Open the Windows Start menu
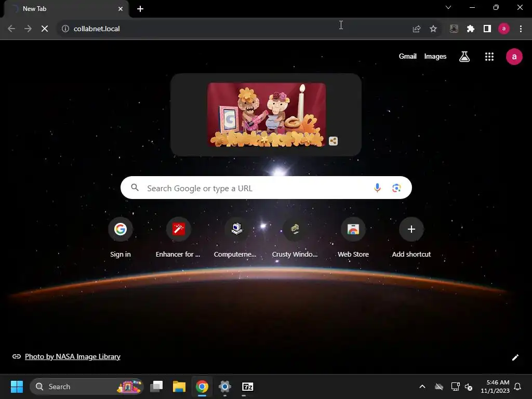This screenshot has height=399, width=532. [x=17, y=387]
